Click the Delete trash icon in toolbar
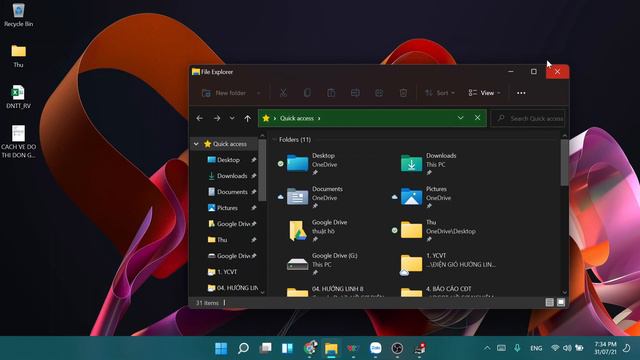Image resolution: width=640 pixels, height=360 pixels. pyautogui.click(x=403, y=93)
